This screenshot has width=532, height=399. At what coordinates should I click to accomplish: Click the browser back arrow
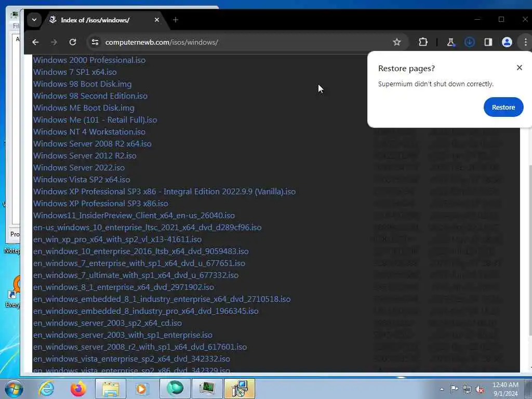[35, 42]
